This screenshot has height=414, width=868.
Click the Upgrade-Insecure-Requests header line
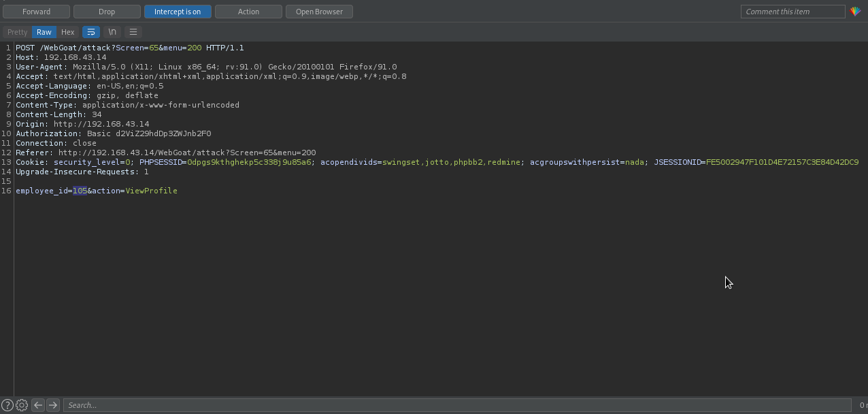[82, 172]
